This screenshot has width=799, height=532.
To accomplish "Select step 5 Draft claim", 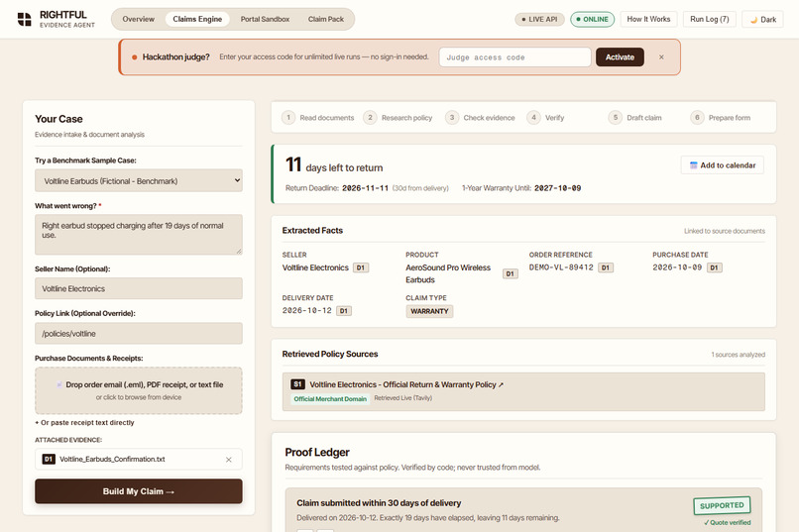I will (x=635, y=118).
